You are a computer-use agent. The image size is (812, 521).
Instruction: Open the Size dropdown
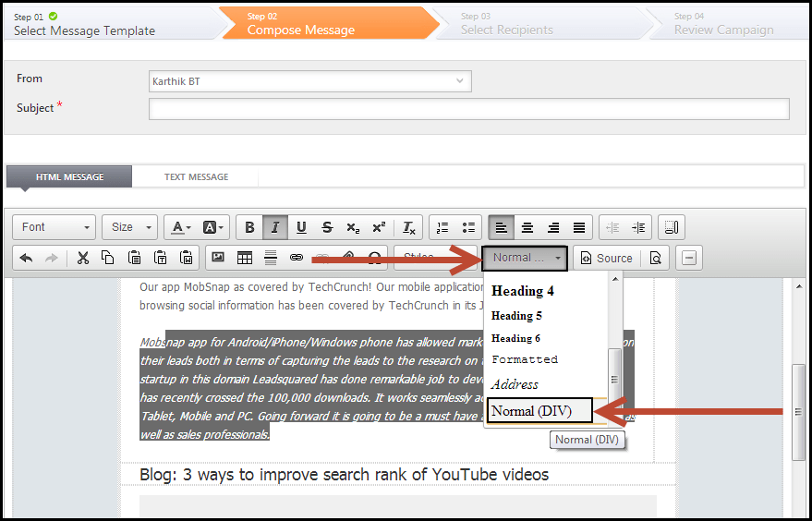pos(130,227)
